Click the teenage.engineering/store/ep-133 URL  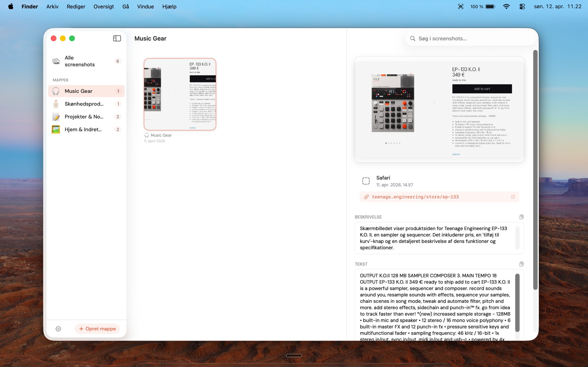[x=415, y=197]
